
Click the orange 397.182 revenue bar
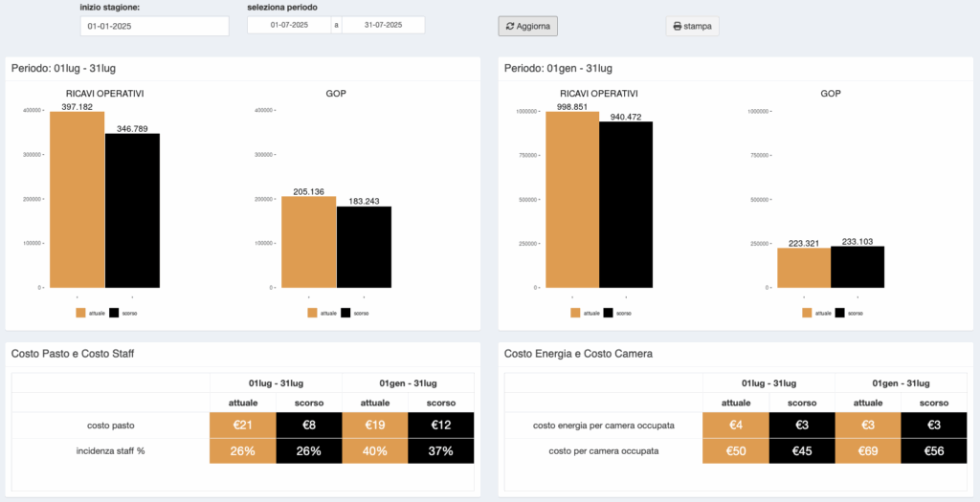tap(78, 199)
